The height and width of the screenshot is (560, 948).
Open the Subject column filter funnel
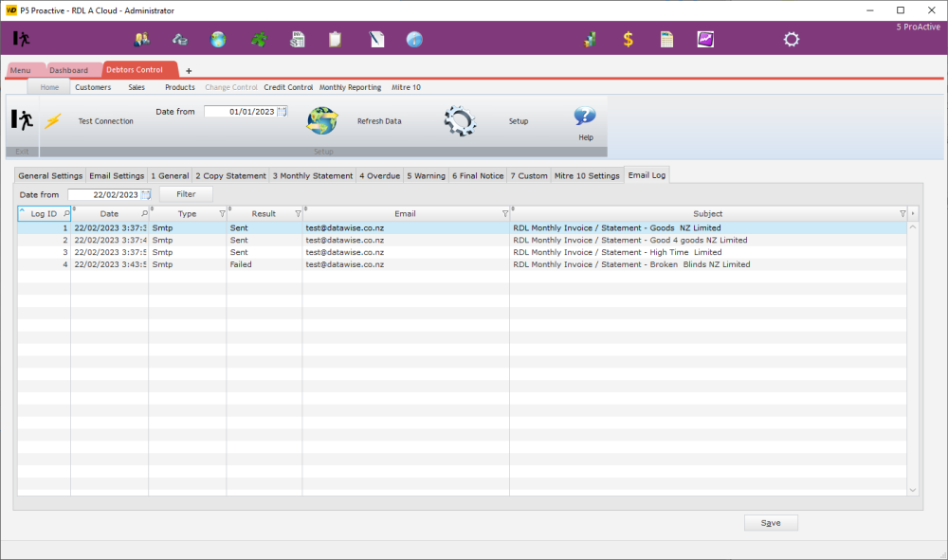[x=902, y=214]
